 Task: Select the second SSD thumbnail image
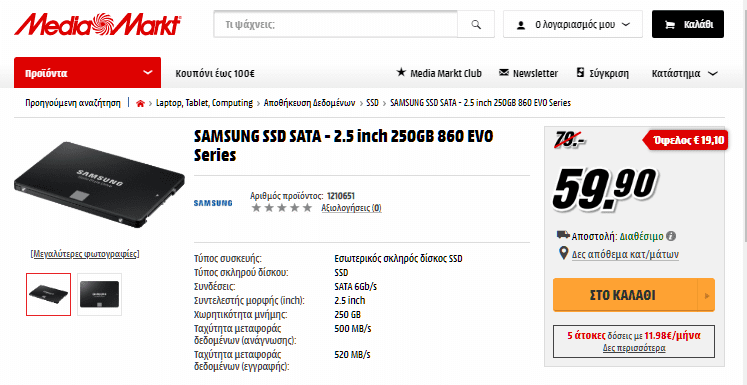pos(99,294)
